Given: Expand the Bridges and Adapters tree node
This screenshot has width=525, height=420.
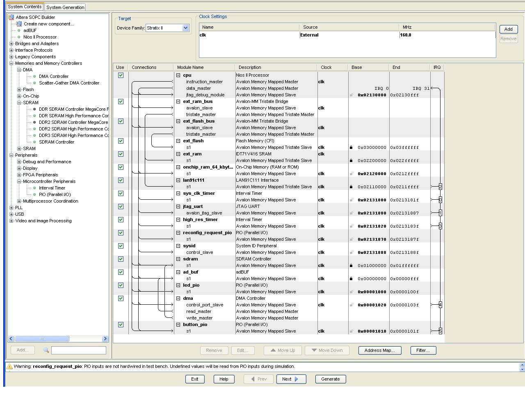Looking at the screenshot, I should (x=11, y=43).
